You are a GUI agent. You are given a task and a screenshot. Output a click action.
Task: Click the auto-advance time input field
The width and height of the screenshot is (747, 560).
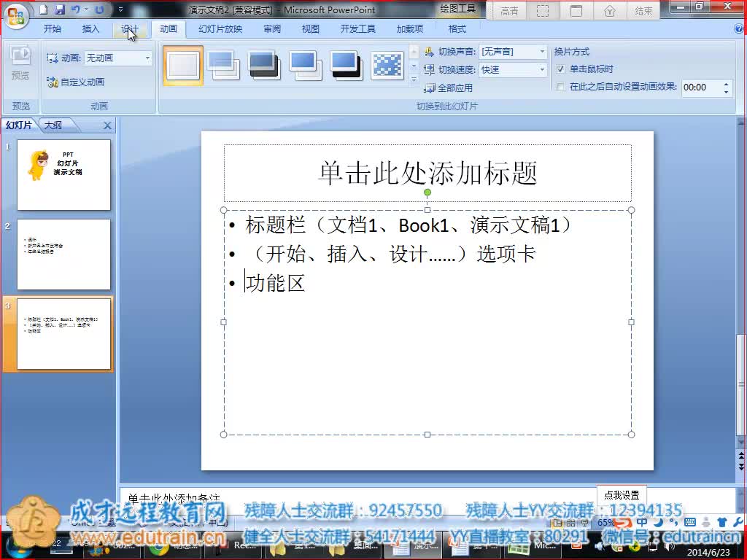pos(700,87)
